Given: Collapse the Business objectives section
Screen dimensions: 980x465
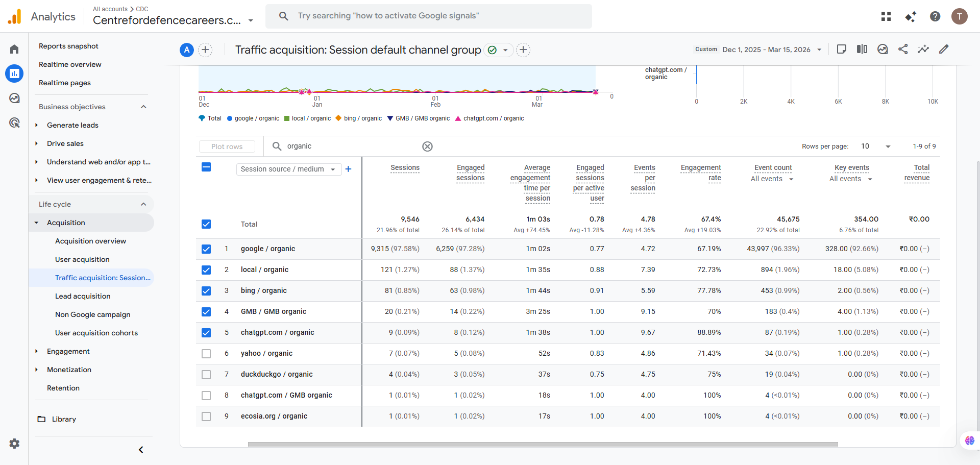Looking at the screenshot, I should pos(143,107).
